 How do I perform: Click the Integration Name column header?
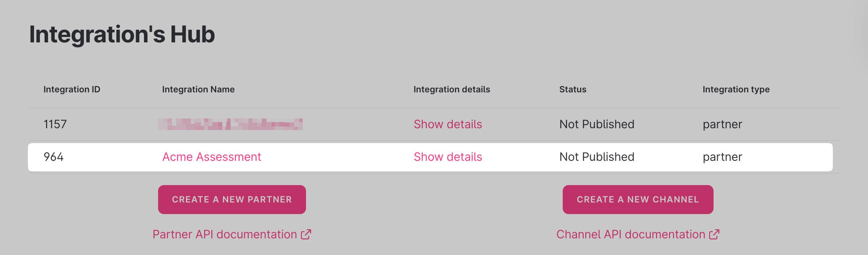198,89
